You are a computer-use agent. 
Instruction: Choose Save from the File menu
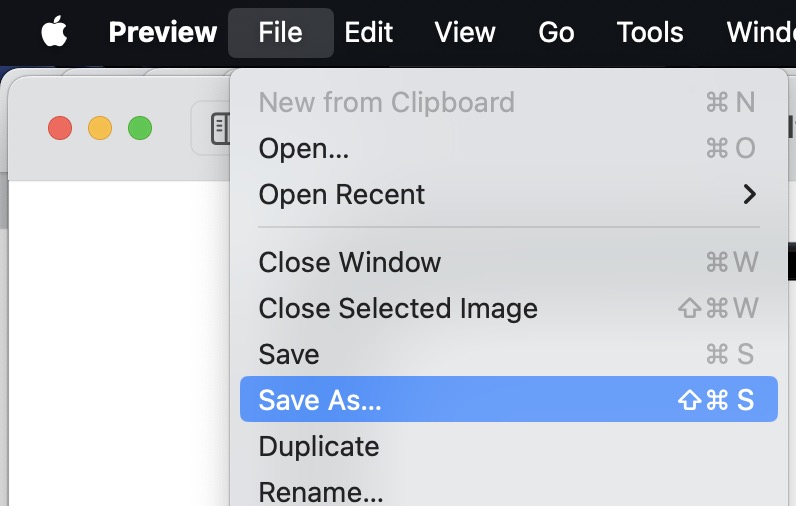coord(288,354)
